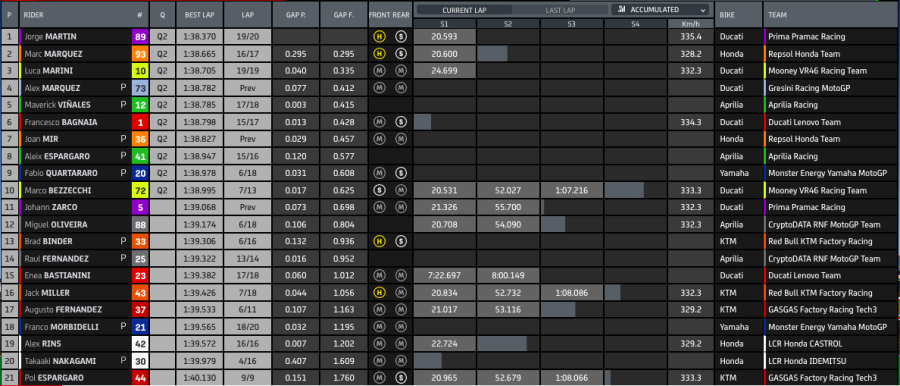Switch to the Last Lap tab
This screenshot has width=900, height=386.
pos(560,10)
